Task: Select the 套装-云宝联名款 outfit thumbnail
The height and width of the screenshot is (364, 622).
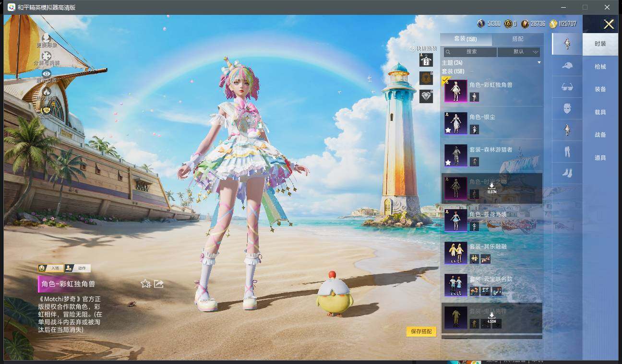Action: (x=455, y=285)
